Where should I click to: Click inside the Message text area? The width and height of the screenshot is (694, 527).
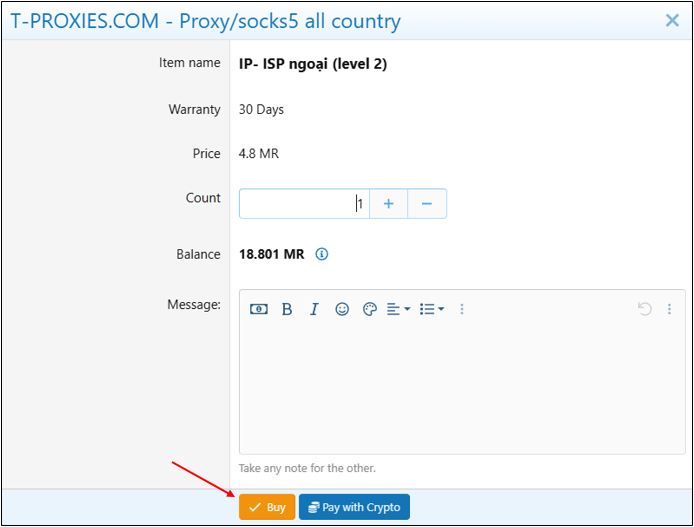point(462,388)
